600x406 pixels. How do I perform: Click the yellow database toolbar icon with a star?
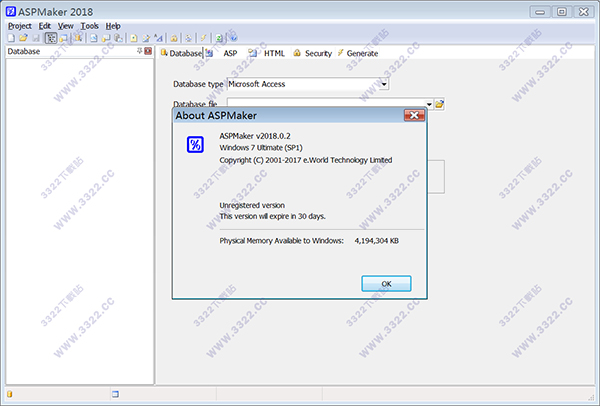(x=78, y=38)
